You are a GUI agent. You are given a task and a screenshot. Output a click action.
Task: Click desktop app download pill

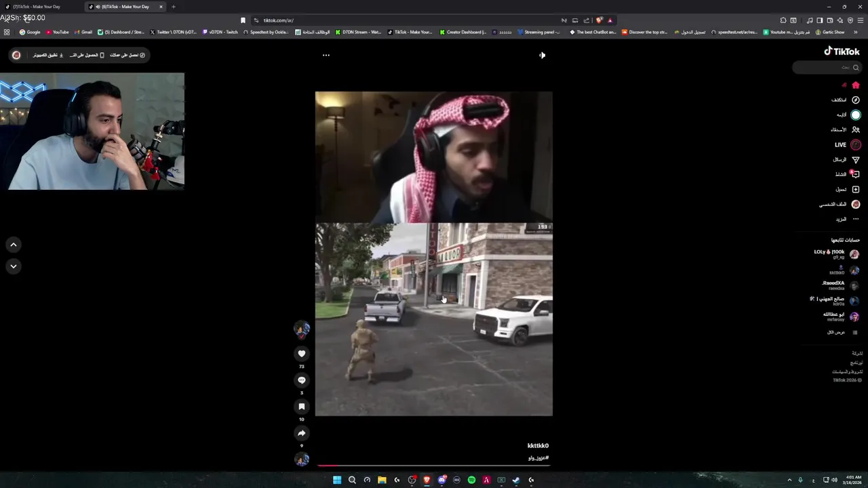click(x=48, y=55)
